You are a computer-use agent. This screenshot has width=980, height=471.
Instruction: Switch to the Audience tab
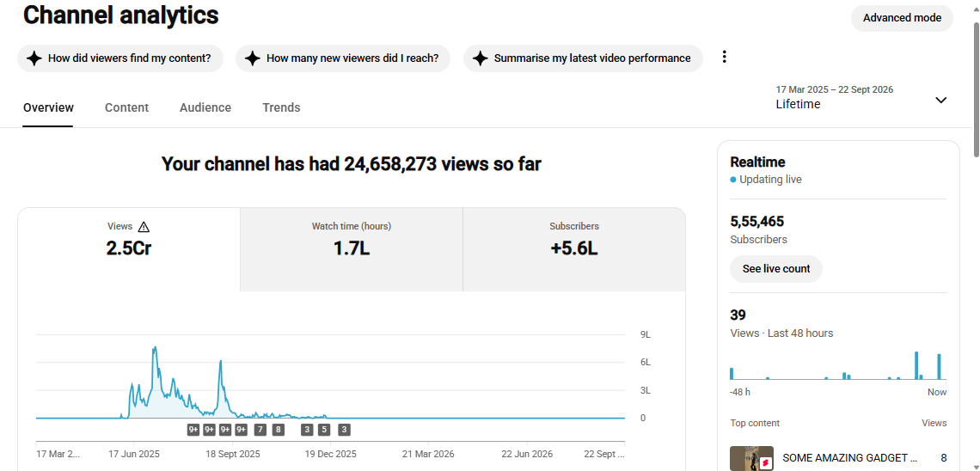coord(205,107)
